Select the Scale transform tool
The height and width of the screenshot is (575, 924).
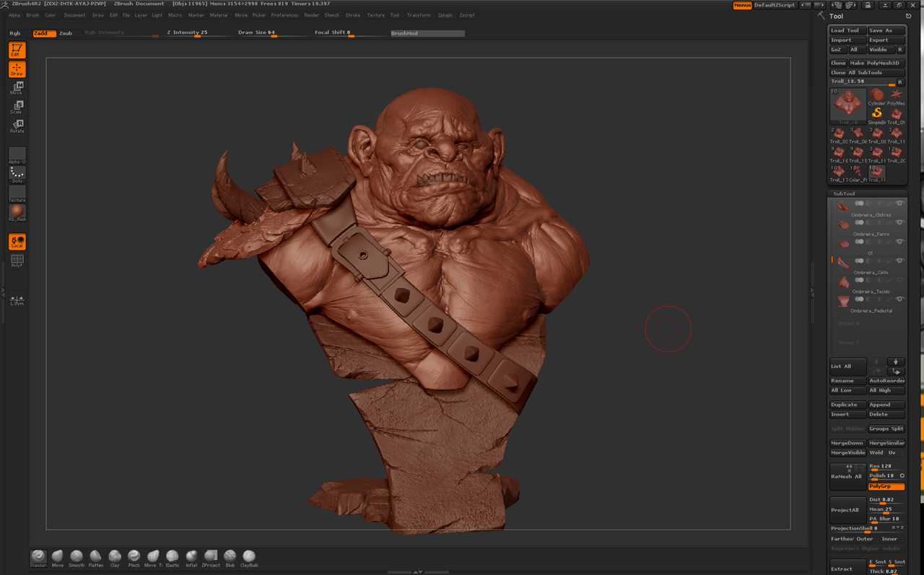(x=17, y=107)
